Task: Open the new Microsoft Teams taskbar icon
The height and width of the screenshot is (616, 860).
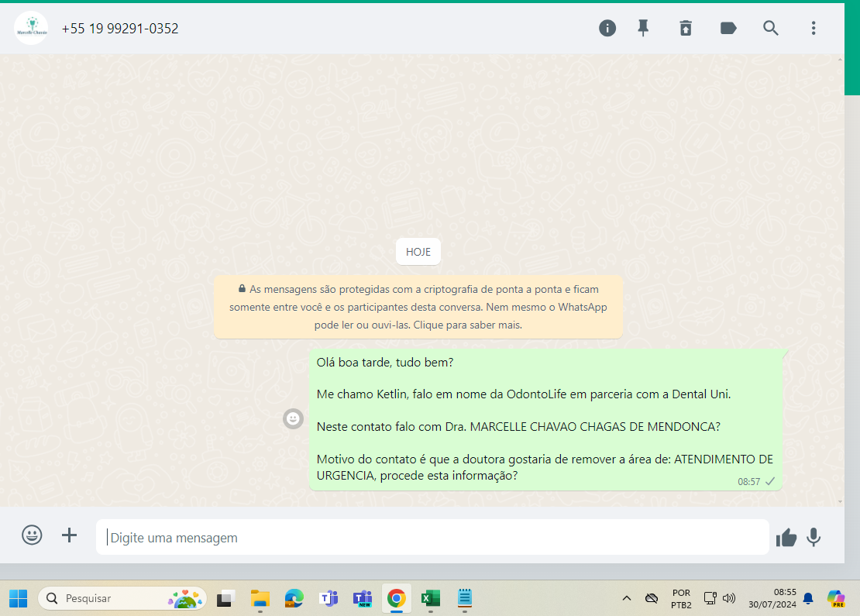Action: (x=363, y=598)
